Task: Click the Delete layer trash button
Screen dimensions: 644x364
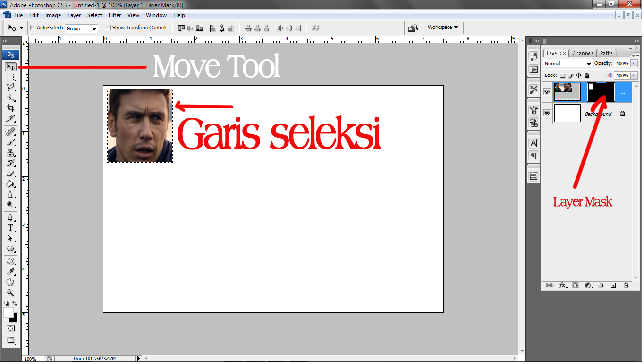Action: pos(626,285)
